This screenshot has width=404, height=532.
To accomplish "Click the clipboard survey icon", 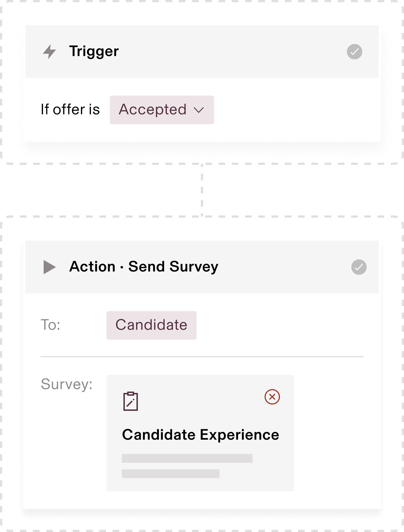I will [130, 401].
